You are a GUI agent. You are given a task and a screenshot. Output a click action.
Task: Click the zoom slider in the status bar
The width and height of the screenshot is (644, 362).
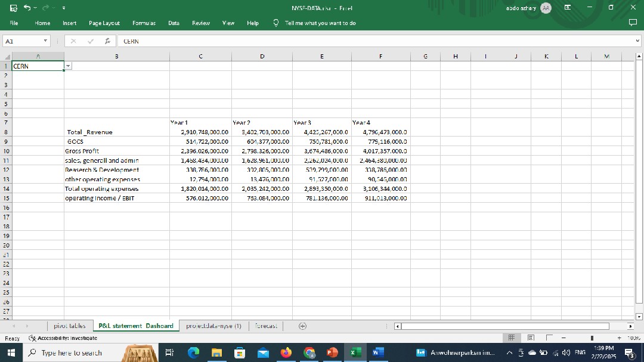click(592, 338)
